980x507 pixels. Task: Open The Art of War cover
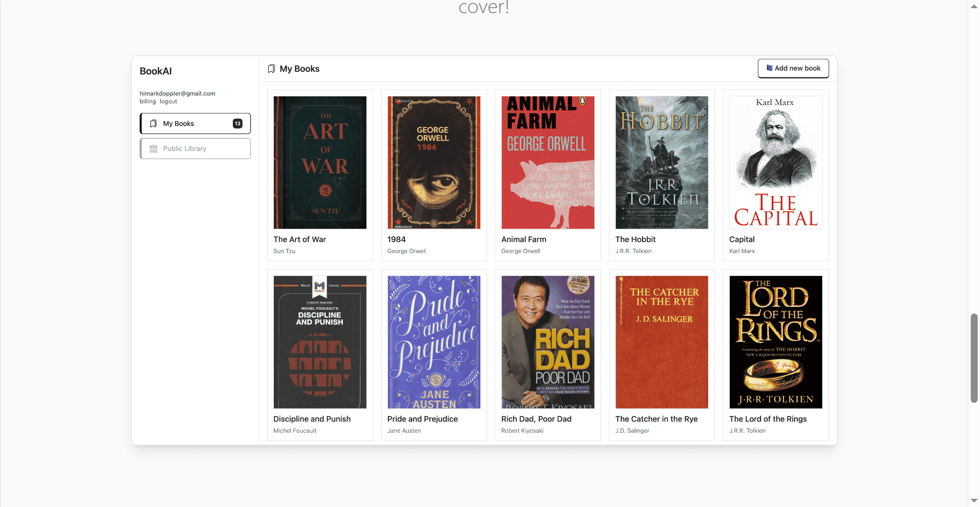click(x=320, y=163)
